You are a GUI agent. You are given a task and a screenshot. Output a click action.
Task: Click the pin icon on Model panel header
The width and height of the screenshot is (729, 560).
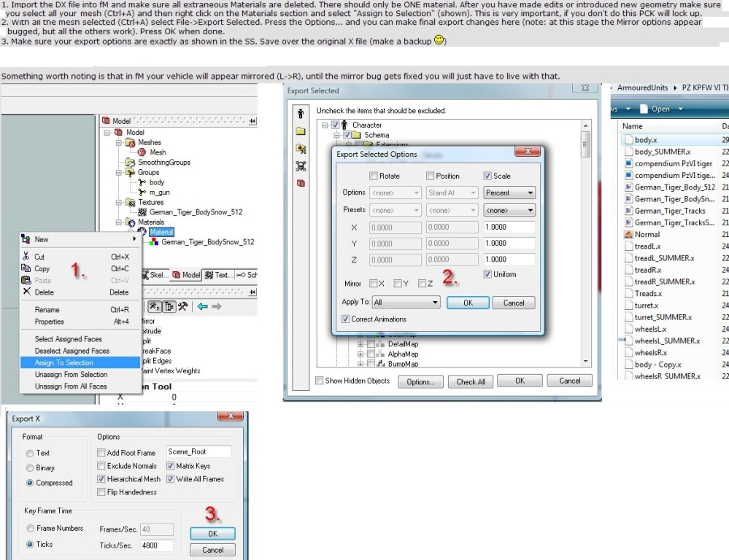click(252, 121)
